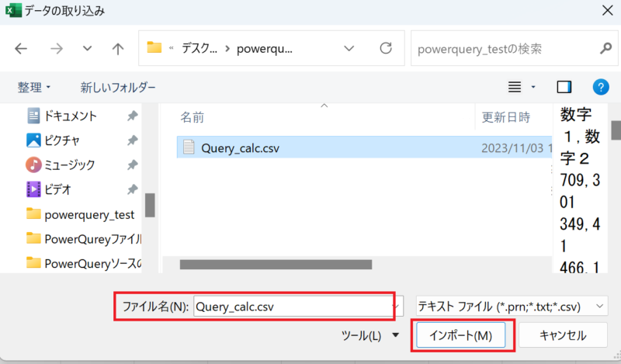Click the ファイル名 input field
The height and width of the screenshot is (364, 621).
(x=291, y=307)
